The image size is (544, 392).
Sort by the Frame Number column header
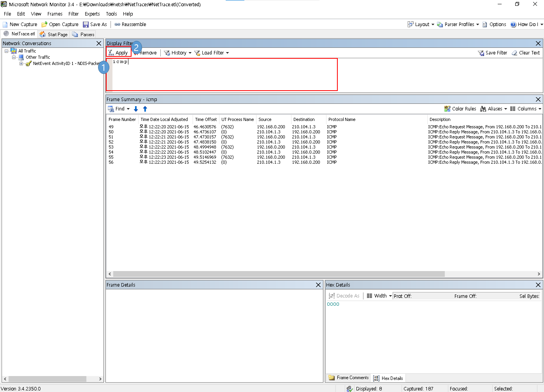pyautogui.click(x=122, y=119)
